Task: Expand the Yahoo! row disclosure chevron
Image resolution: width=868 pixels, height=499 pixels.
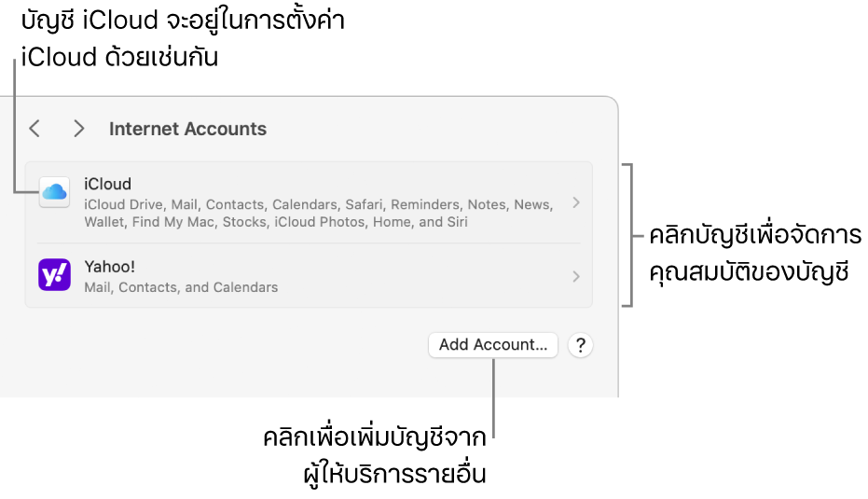Action: (576, 276)
